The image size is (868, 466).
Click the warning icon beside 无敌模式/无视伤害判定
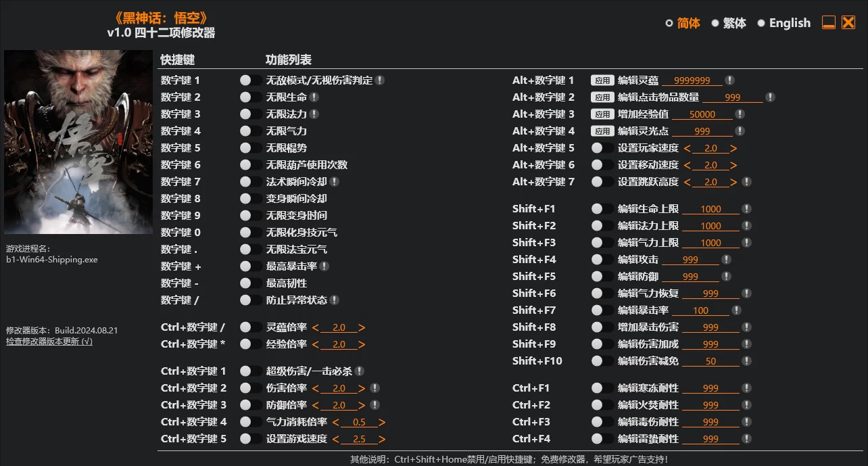click(380, 80)
